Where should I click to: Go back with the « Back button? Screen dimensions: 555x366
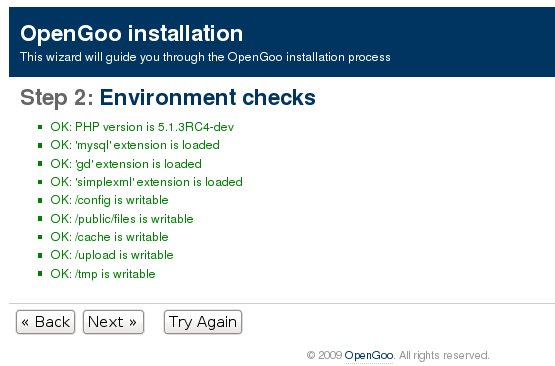point(45,322)
